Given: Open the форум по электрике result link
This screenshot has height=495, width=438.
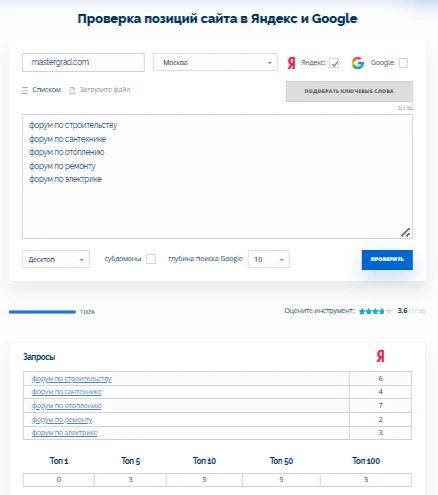Looking at the screenshot, I should (x=65, y=433).
